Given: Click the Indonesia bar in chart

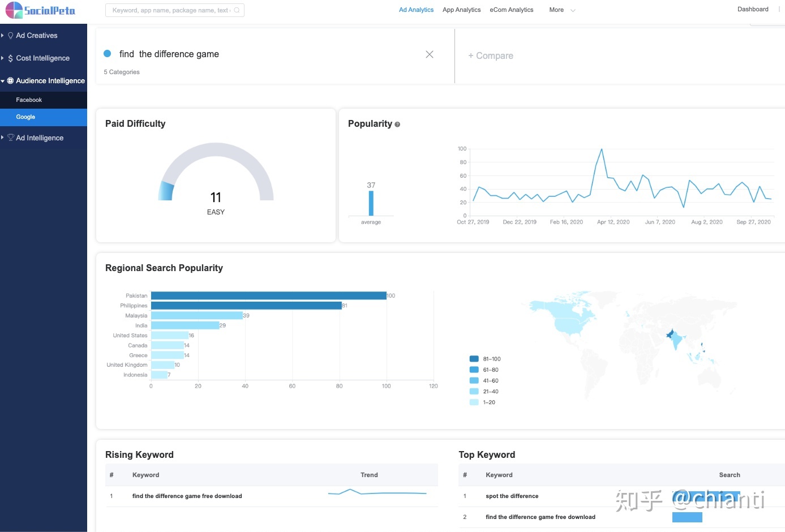Looking at the screenshot, I should click(159, 375).
